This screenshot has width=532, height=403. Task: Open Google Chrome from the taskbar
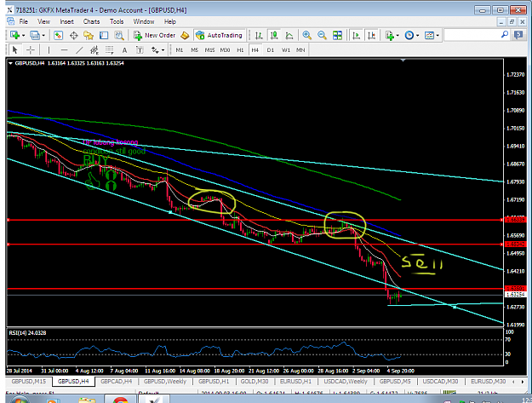tap(121, 400)
